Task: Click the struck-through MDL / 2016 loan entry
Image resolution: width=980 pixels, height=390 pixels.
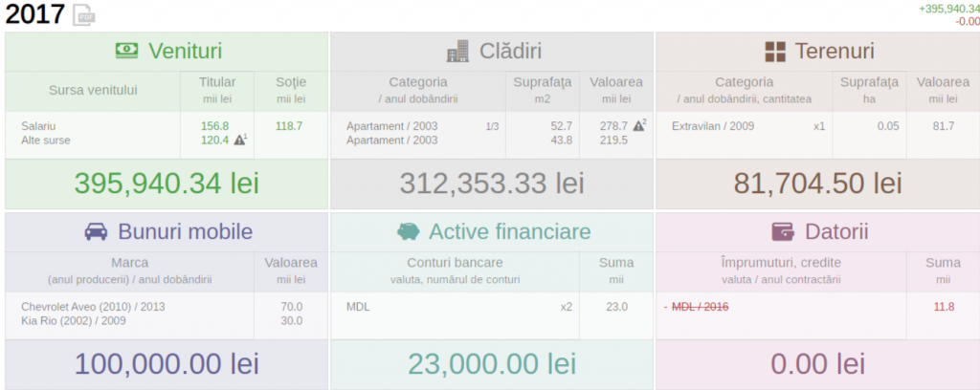Action: coord(700,307)
